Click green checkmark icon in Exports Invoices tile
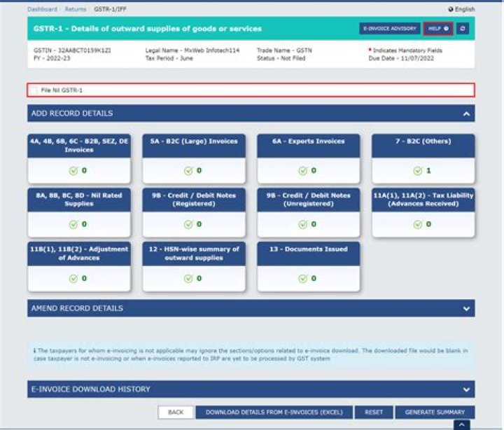The image size is (504, 430). 302,171
